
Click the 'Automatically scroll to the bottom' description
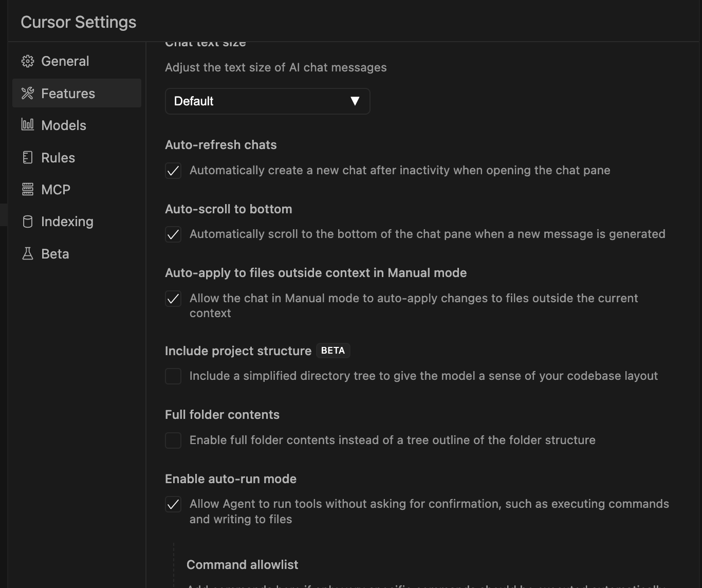428,234
